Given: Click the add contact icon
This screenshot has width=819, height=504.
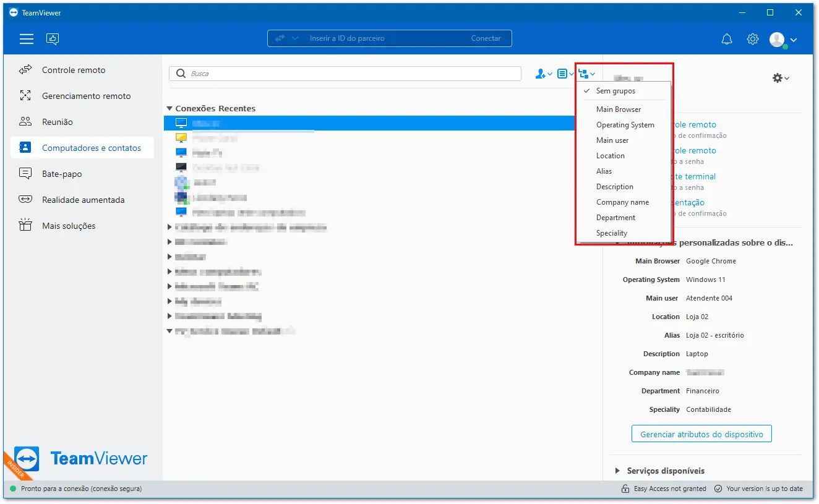Looking at the screenshot, I should (541, 74).
